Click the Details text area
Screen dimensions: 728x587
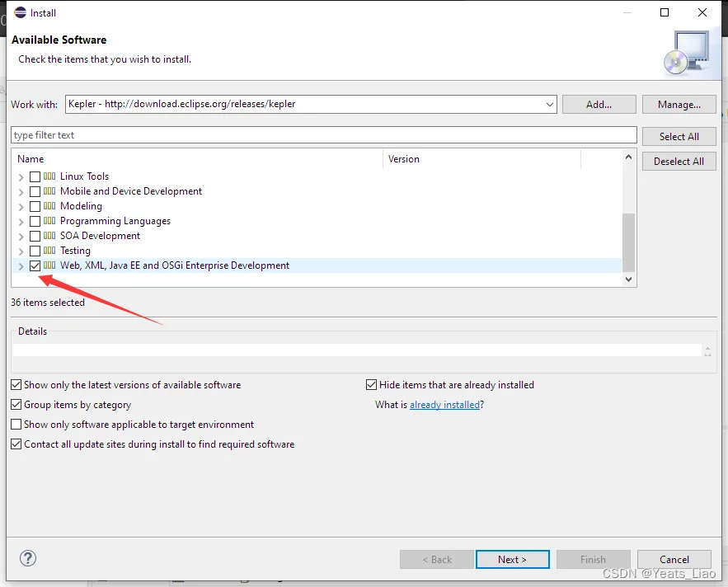click(x=357, y=350)
